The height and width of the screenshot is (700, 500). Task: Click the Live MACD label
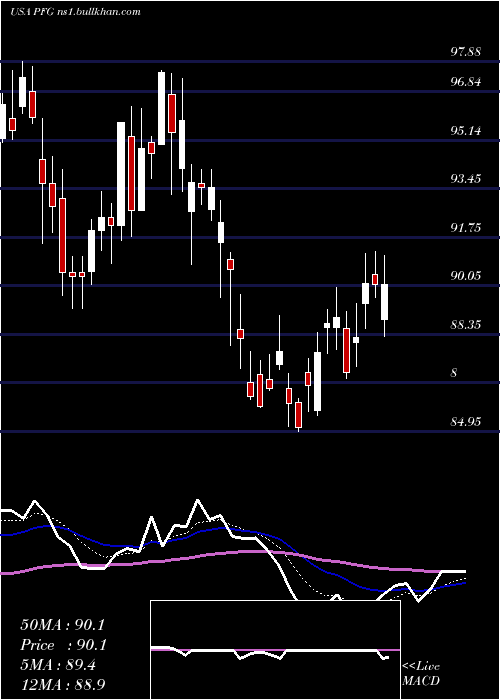click(421, 674)
